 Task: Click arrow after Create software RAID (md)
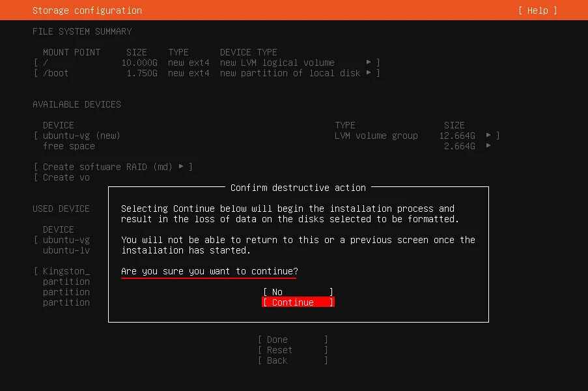pos(181,167)
